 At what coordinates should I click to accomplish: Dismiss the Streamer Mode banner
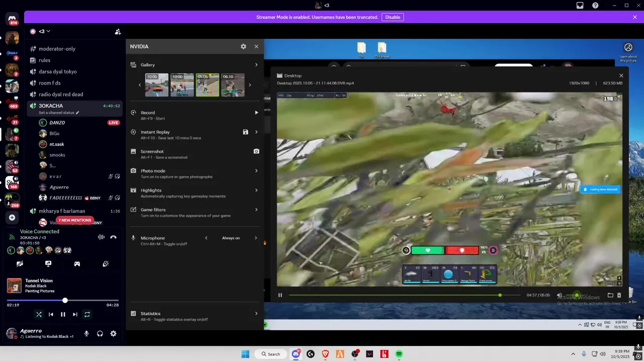point(635,17)
